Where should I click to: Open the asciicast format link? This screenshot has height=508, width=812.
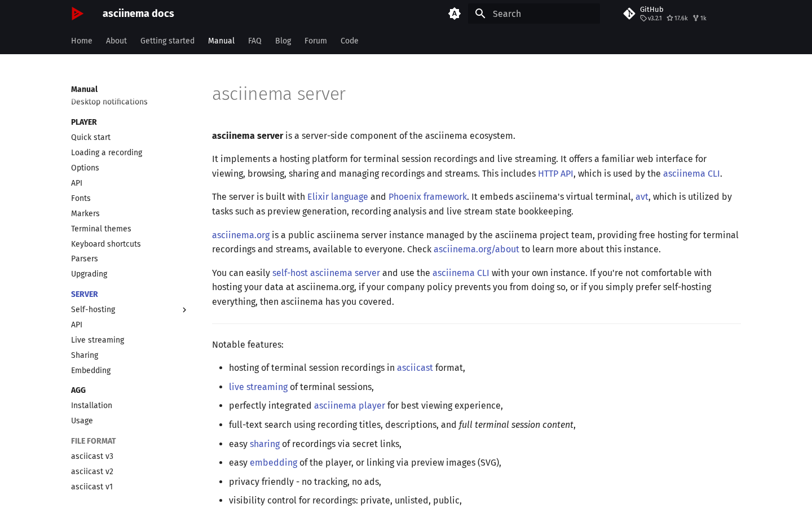pyautogui.click(x=415, y=367)
